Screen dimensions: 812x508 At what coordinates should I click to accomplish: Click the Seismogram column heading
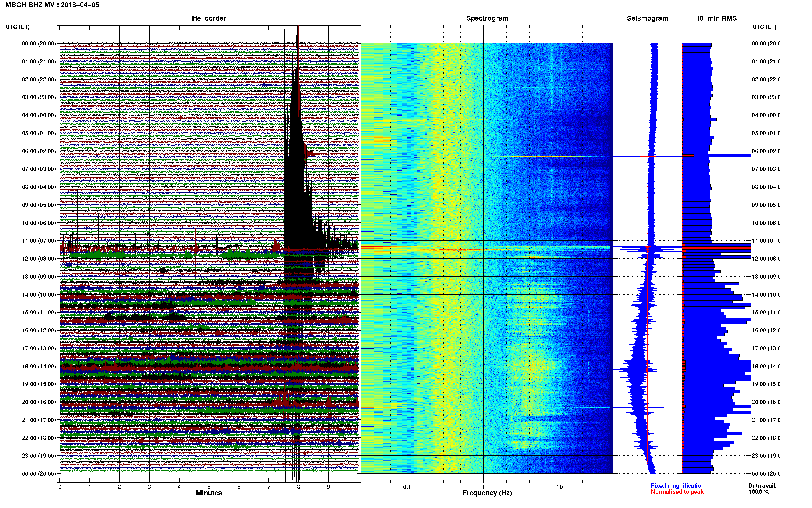pyautogui.click(x=647, y=19)
